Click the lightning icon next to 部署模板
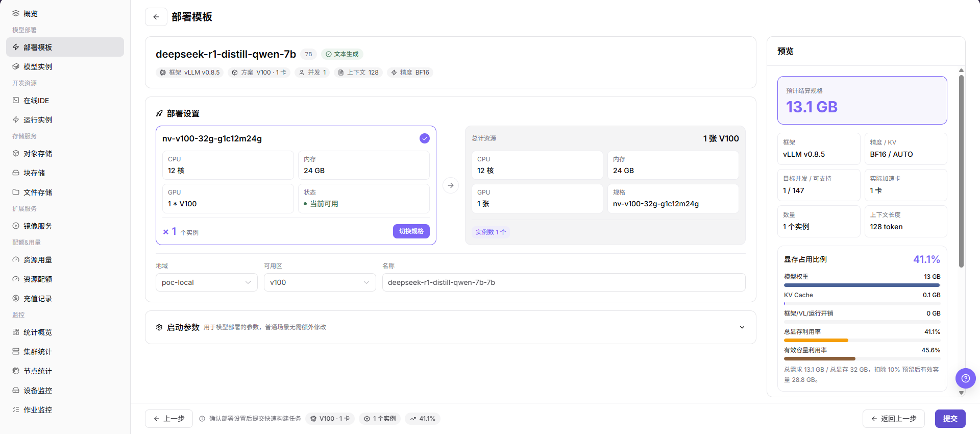980x434 pixels. (x=16, y=47)
